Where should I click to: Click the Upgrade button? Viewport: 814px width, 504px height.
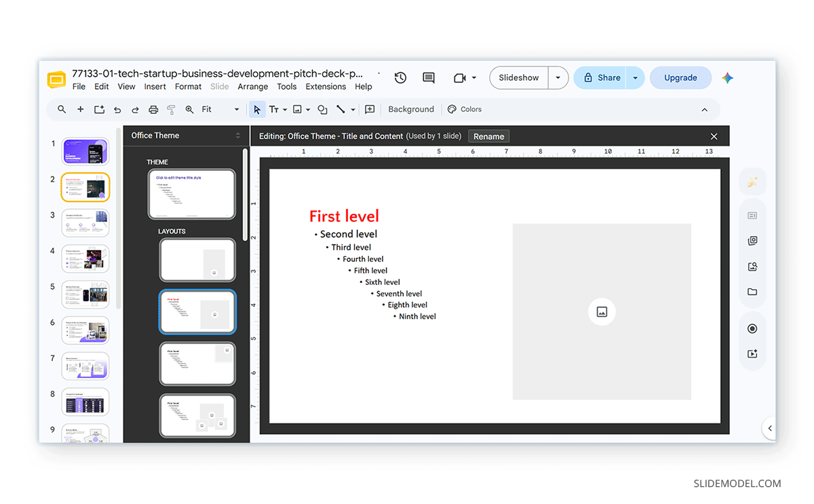(680, 78)
